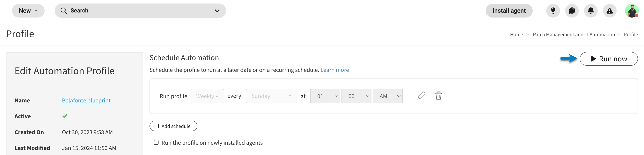This screenshot has width=644, height=155.
Task: Open the chat messages icon
Action: click(572, 11)
